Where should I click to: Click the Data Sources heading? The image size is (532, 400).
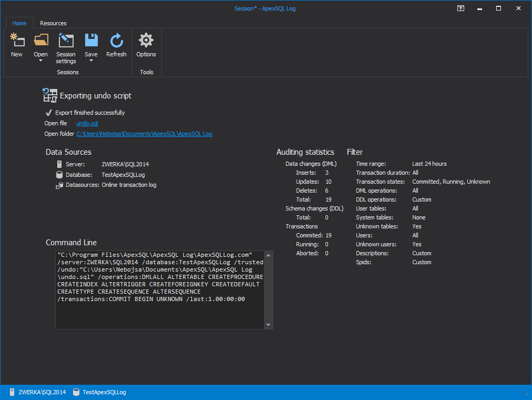pos(68,152)
